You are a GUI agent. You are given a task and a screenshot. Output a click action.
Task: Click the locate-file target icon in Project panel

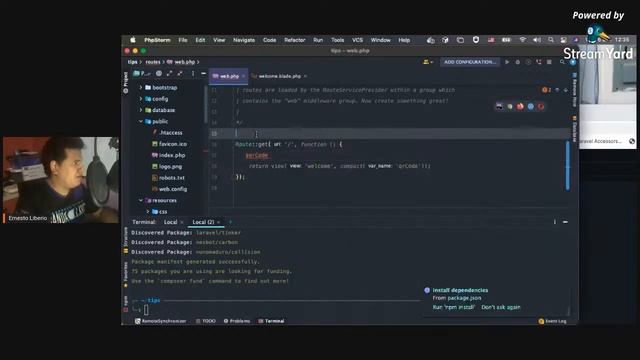point(159,73)
